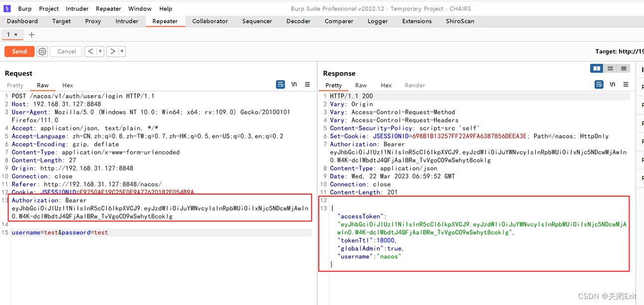The image size is (644, 305).
Task: Select Pretty view in Request panel
Action: (15, 85)
